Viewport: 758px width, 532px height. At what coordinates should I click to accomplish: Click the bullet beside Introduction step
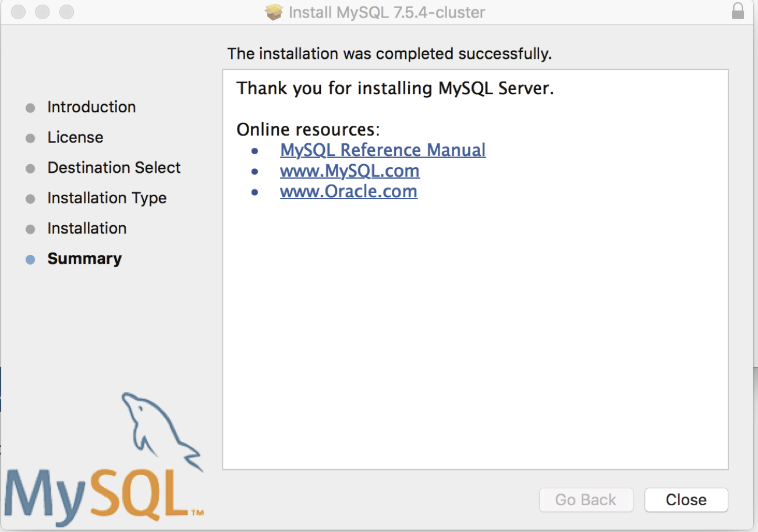(x=30, y=107)
